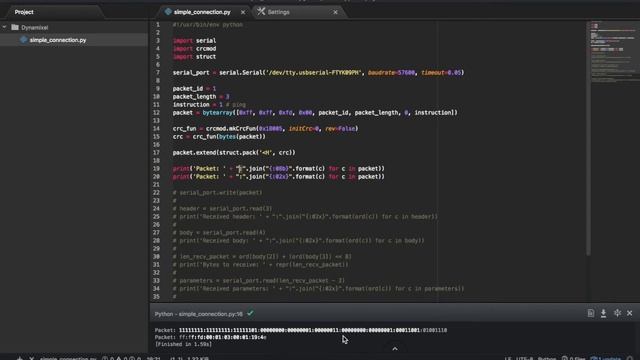Click the 'Python - simple_connection.py' panel title

coord(198,314)
